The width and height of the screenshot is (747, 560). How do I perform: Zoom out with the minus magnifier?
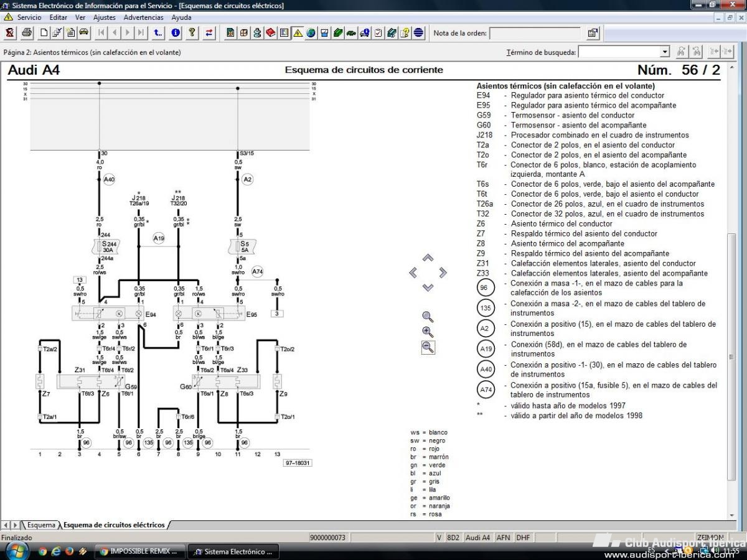tap(428, 347)
